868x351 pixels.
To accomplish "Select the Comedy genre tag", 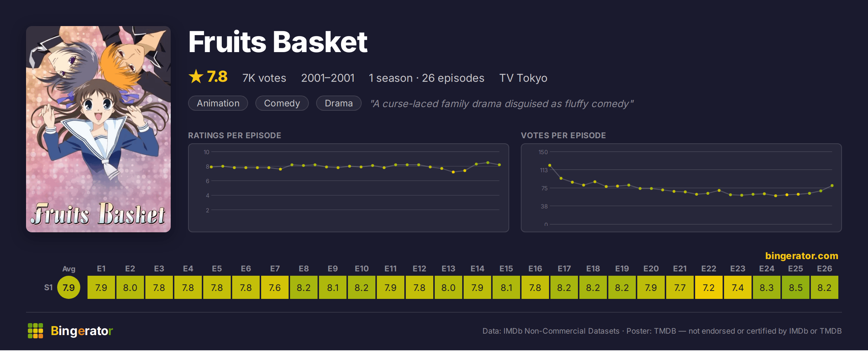I will 282,103.
